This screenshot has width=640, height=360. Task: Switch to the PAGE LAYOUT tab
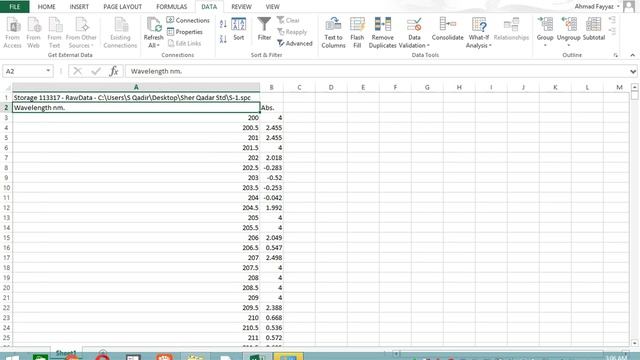[x=122, y=7]
